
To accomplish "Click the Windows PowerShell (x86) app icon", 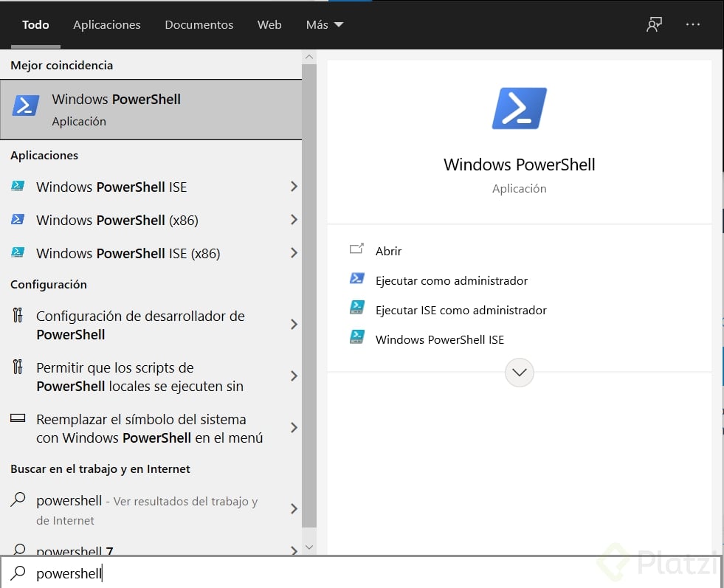I will point(18,219).
